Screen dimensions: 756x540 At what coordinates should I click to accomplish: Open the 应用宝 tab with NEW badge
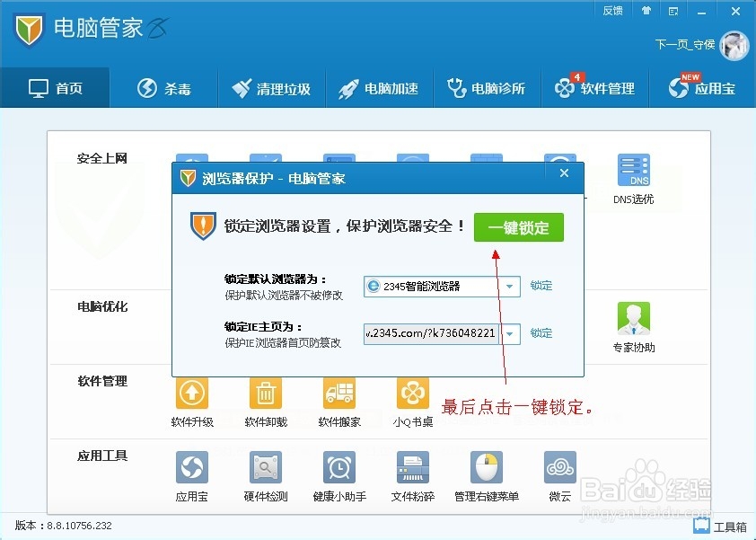(702, 88)
